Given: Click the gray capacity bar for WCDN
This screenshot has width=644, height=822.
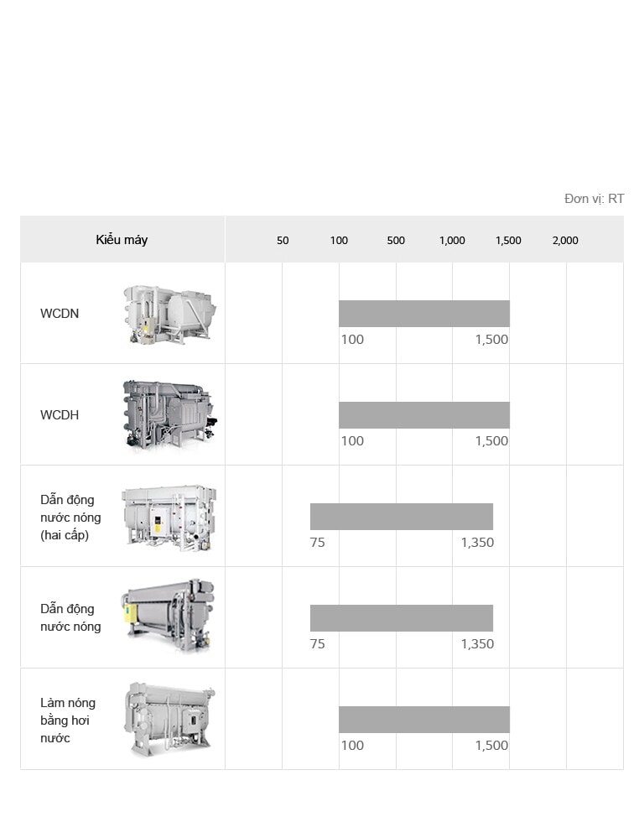Looking at the screenshot, I should point(423,314).
